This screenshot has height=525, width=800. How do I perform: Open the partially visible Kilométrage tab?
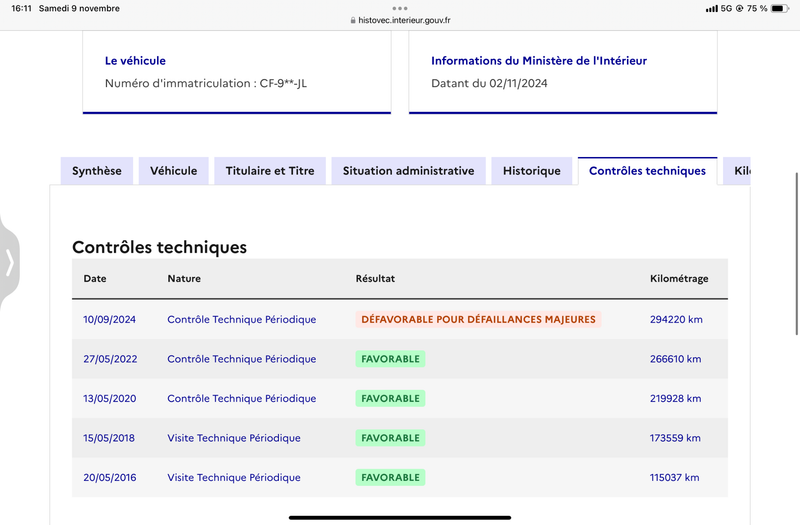(737, 171)
